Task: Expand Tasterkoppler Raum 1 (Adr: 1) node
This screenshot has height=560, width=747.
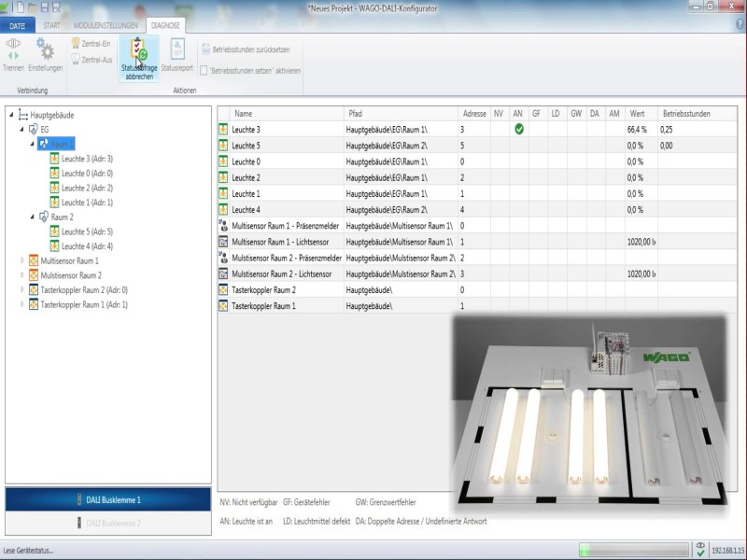Action: [x=21, y=304]
